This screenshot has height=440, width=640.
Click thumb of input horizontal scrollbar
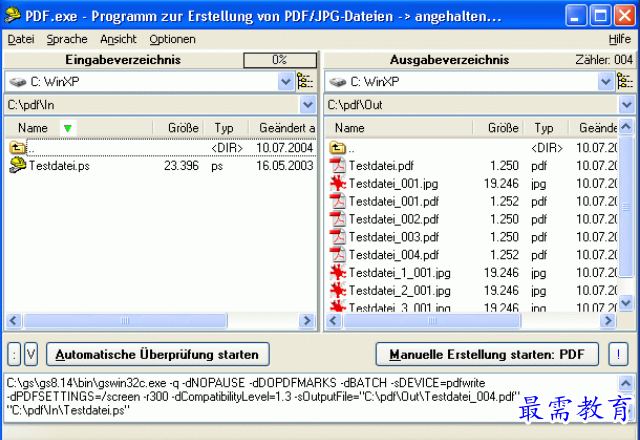(125, 321)
